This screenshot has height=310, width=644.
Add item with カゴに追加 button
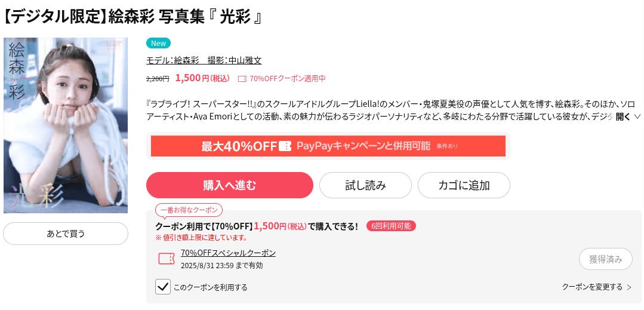(464, 185)
